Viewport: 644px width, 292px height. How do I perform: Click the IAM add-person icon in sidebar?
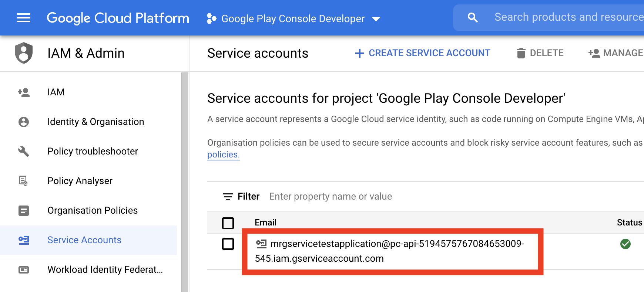[24, 92]
